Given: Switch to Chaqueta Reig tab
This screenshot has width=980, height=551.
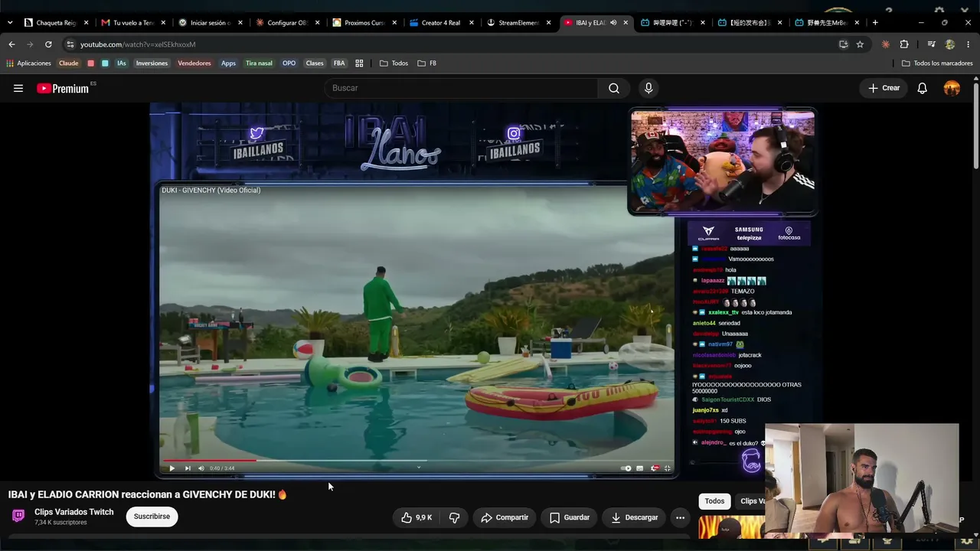Looking at the screenshot, I should 56,23.
